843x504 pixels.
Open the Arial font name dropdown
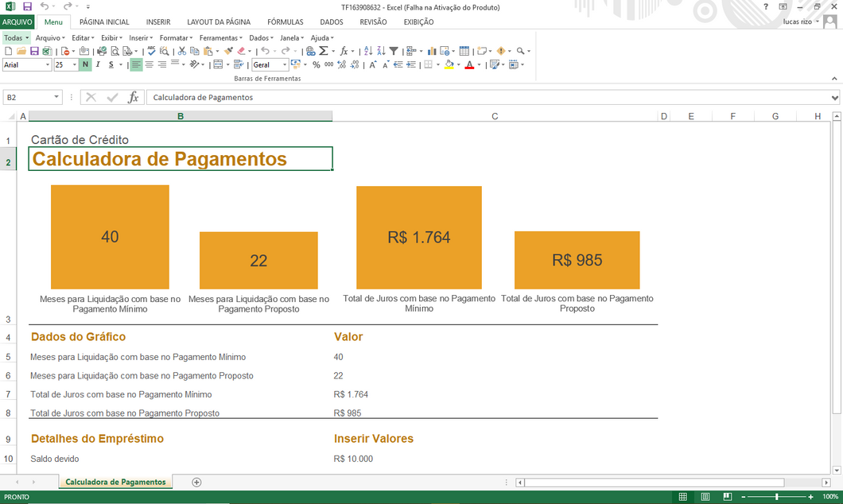(x=48, y=65)
